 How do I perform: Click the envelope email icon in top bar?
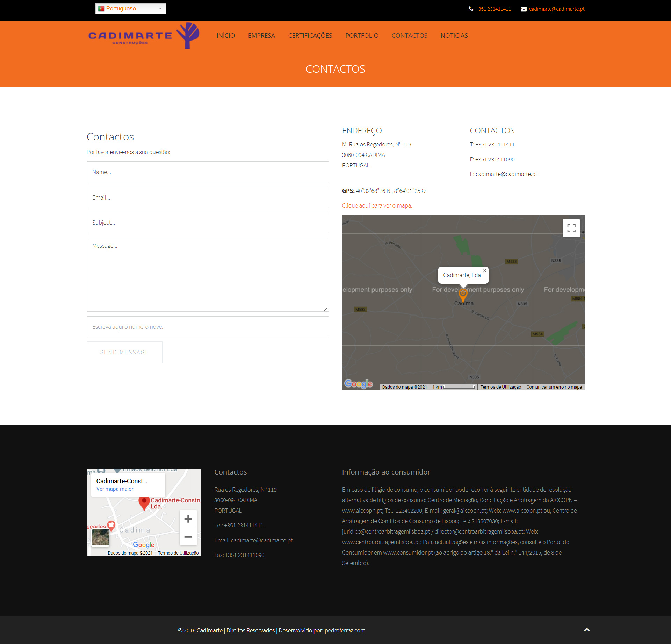[x=524, y=9]
